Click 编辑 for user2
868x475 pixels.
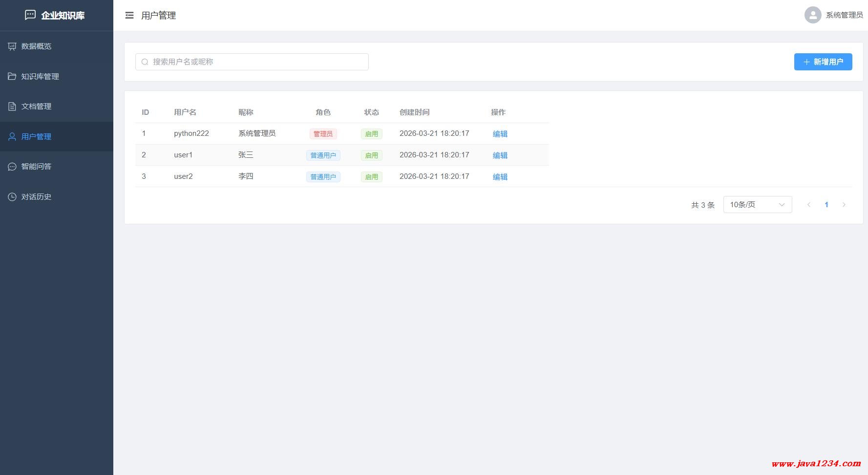click(x=500, y=177)
